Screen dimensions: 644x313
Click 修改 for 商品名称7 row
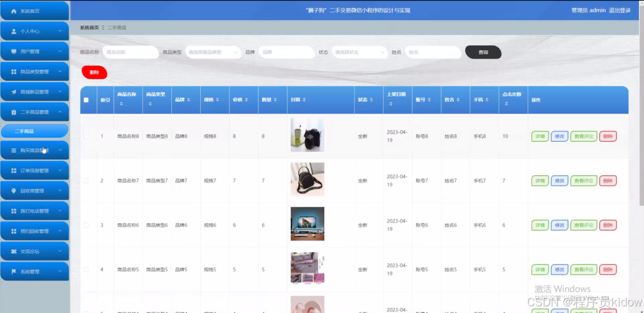click(x=559, y=180)
